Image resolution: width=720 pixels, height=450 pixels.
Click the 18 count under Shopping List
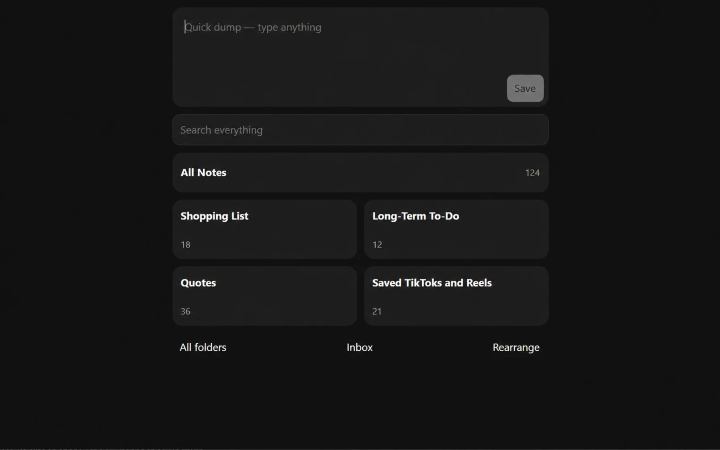pos(186,245)
